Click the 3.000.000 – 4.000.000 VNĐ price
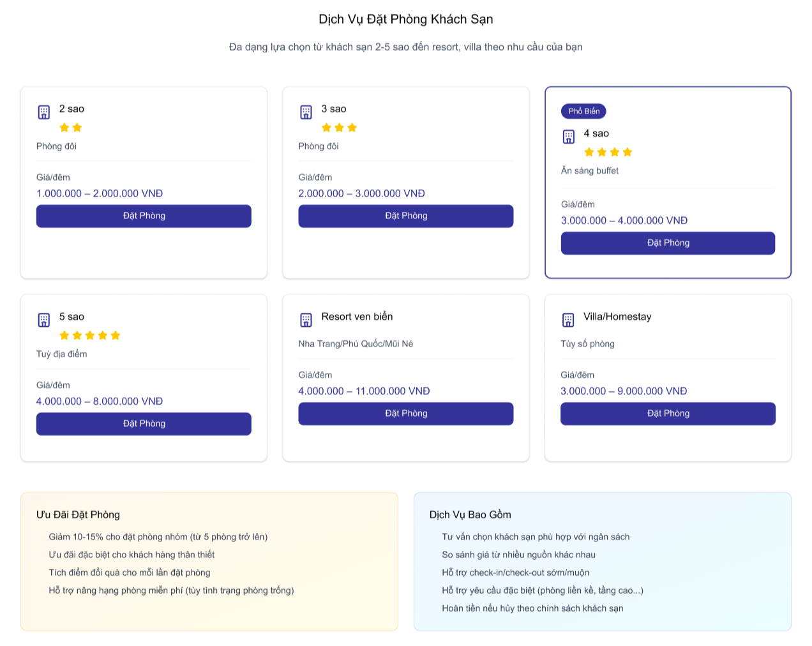812x646 pixels. click(624, 221)
